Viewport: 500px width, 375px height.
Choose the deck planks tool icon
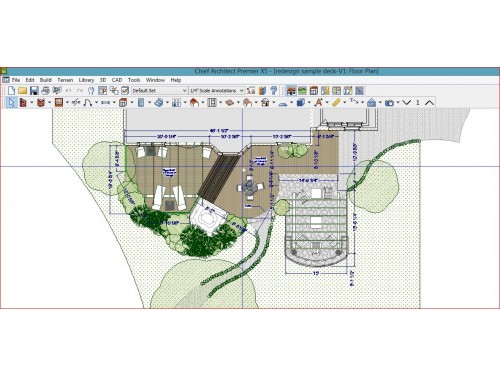click(229, 102)
